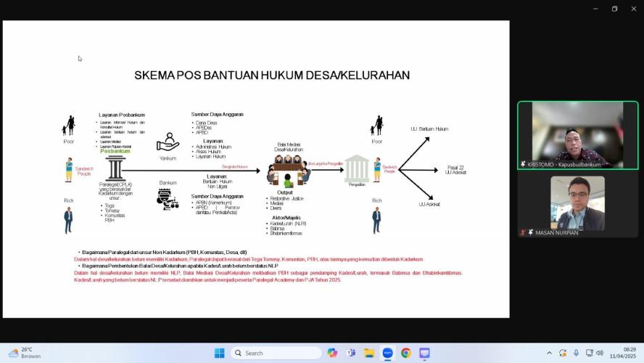Open Microsoft Teams from the taskbar
The image size is (644, 363).
click(350, 353)
